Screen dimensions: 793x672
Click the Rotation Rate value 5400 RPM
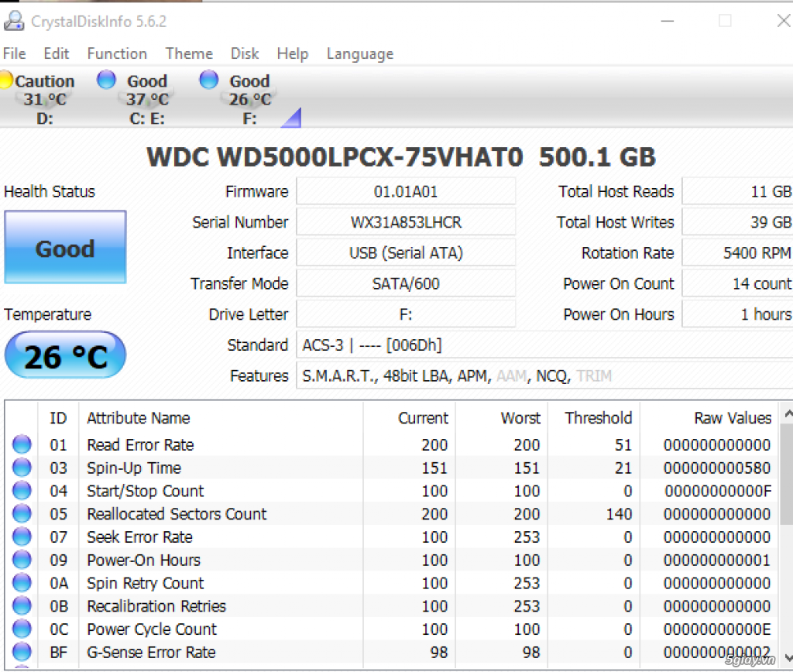point(737,253)
